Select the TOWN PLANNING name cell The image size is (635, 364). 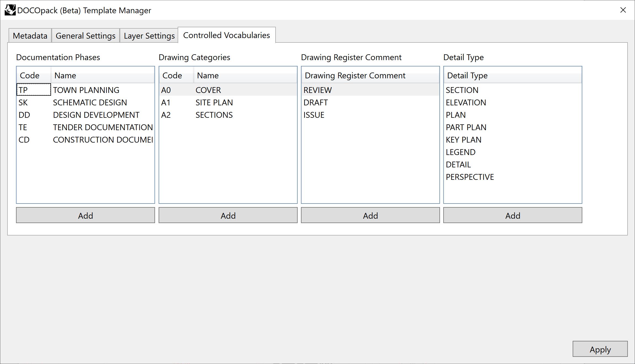pyautogui.click(x=103, y=90)
